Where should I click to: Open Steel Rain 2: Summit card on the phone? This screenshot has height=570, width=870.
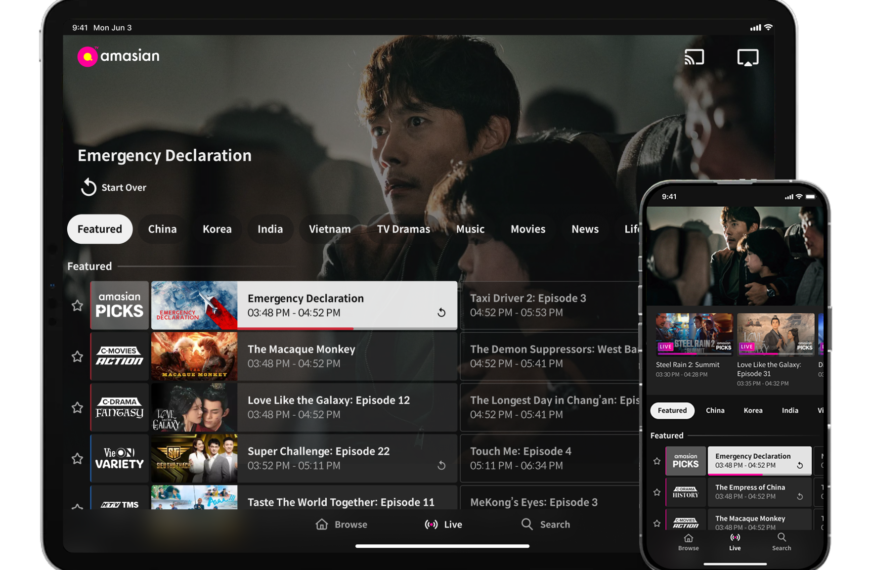pyautogui.click(x=694, y=345)
